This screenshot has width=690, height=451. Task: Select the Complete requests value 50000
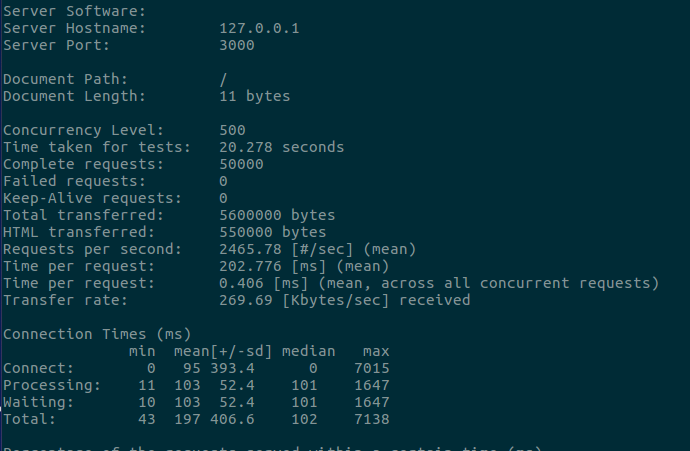pos(241,165)
